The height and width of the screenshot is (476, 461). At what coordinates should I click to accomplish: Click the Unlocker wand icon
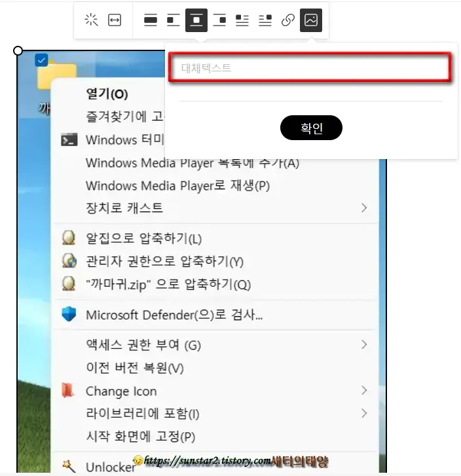point(69,466)
